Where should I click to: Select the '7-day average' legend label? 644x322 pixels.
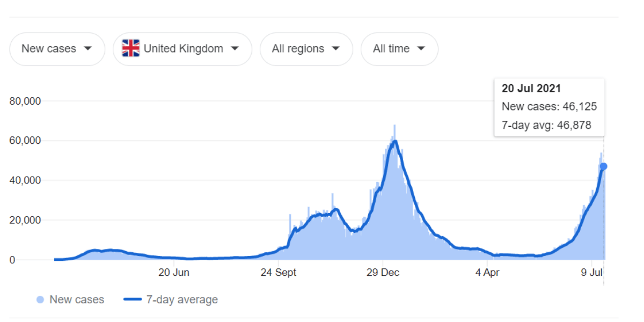[182, 299]
